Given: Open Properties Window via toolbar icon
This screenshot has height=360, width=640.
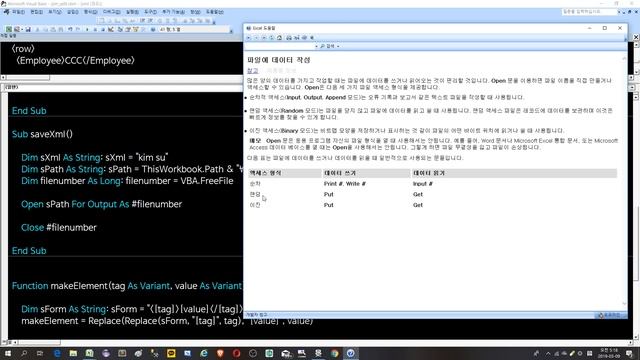Looking at the screenshot, I should coord(128,29).
